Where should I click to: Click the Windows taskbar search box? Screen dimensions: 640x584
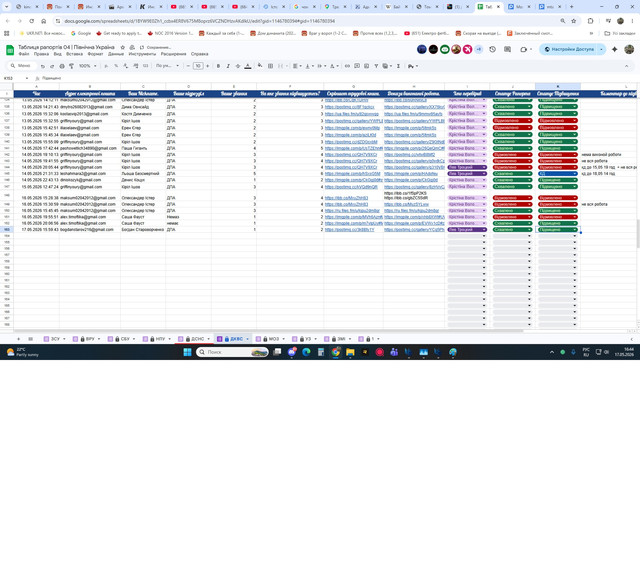click(x=232, y=352)
